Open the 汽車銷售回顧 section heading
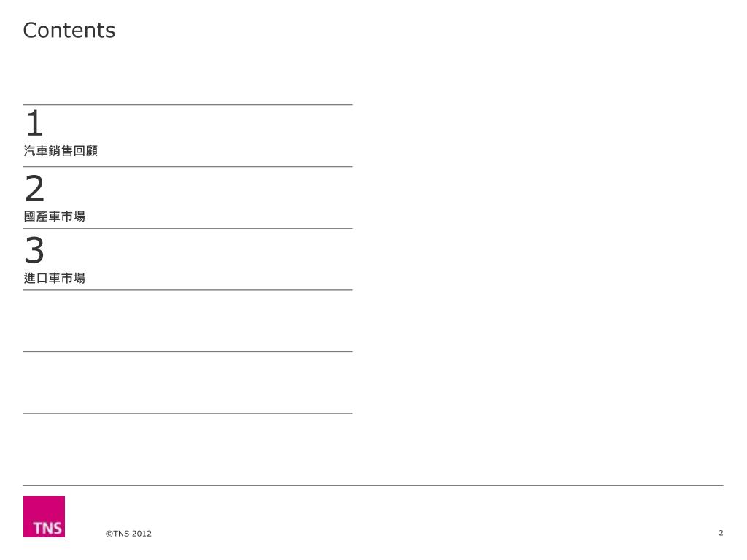Screen dimensions: 747x560 click(61, 151)
